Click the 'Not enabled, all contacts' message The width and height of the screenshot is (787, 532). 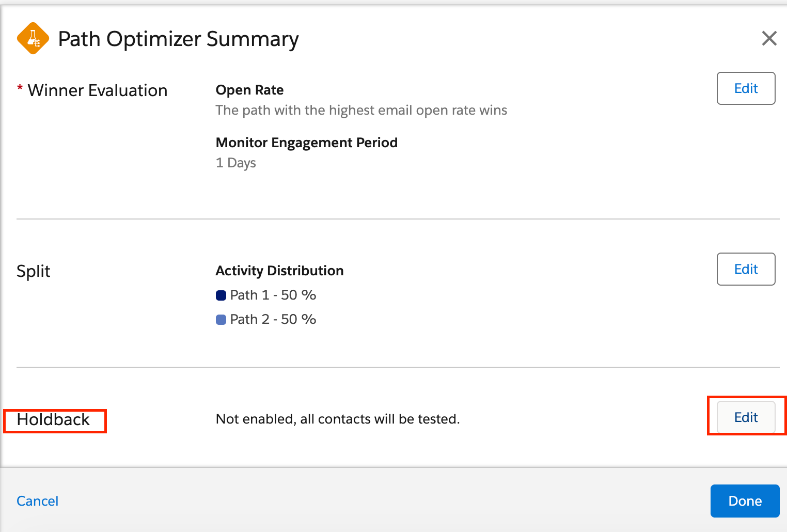click(x=338, y=419)
